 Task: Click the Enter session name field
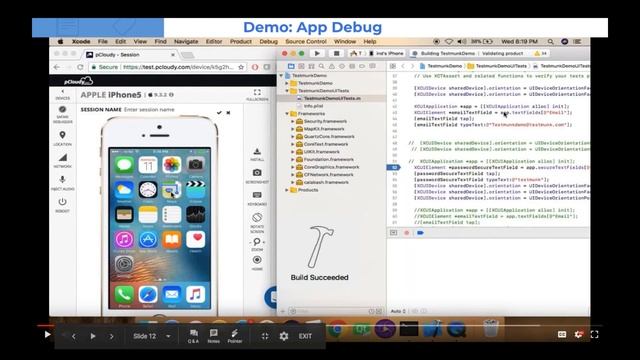tap(149, 110)
